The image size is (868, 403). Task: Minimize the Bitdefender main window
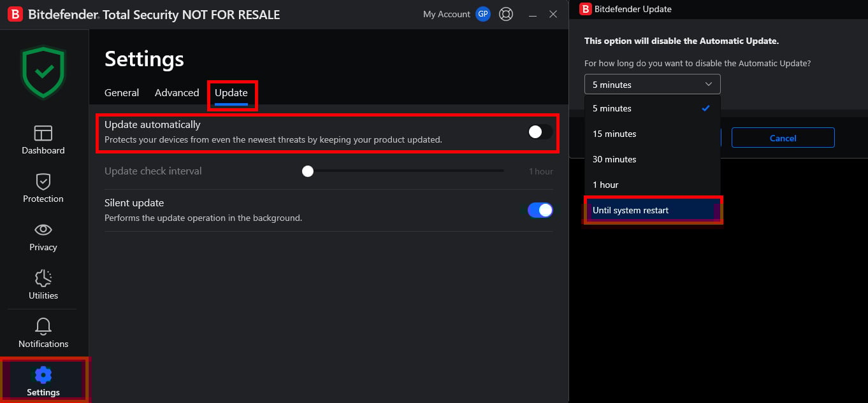533,14
